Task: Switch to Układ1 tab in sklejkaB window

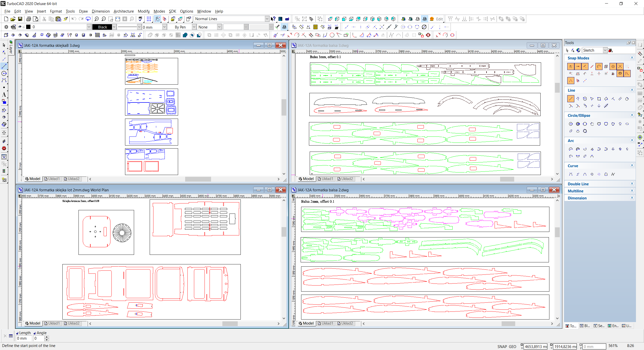Action: click(x=52, y=179)
